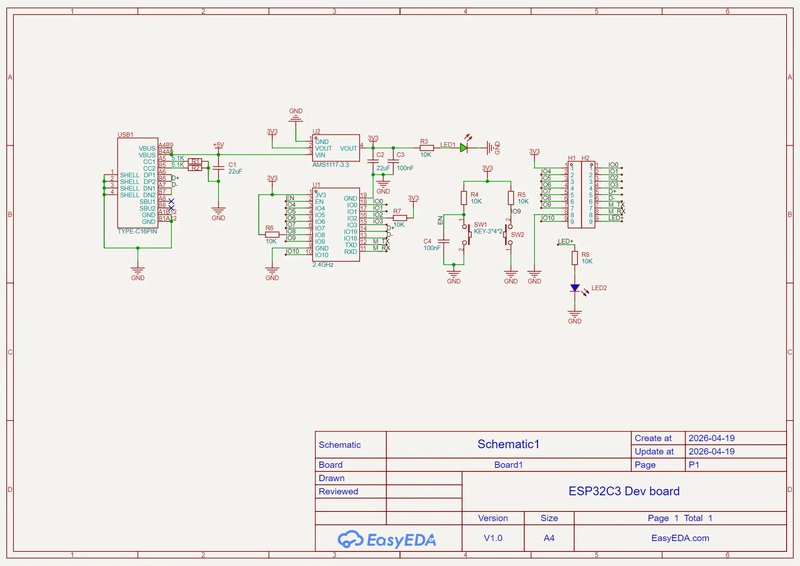The image size is (800, 566).
Task: Select the U1 ESP32 module body
Action: point(336,225)
